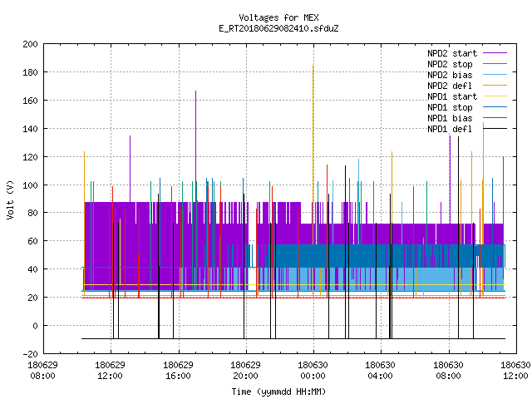Click the chart title 'Voltages for MEX'
The height and width of the screenshot is (399, 532).
[x=278, y=17]
